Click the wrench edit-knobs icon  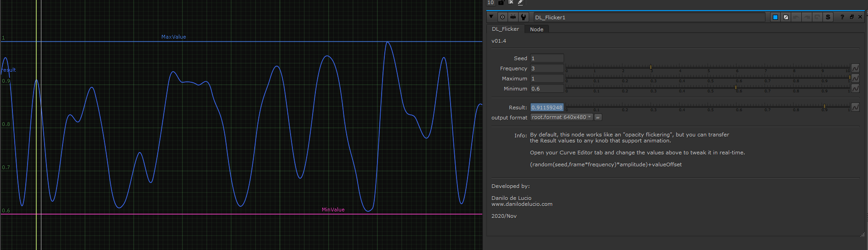[x=523, y=17]
